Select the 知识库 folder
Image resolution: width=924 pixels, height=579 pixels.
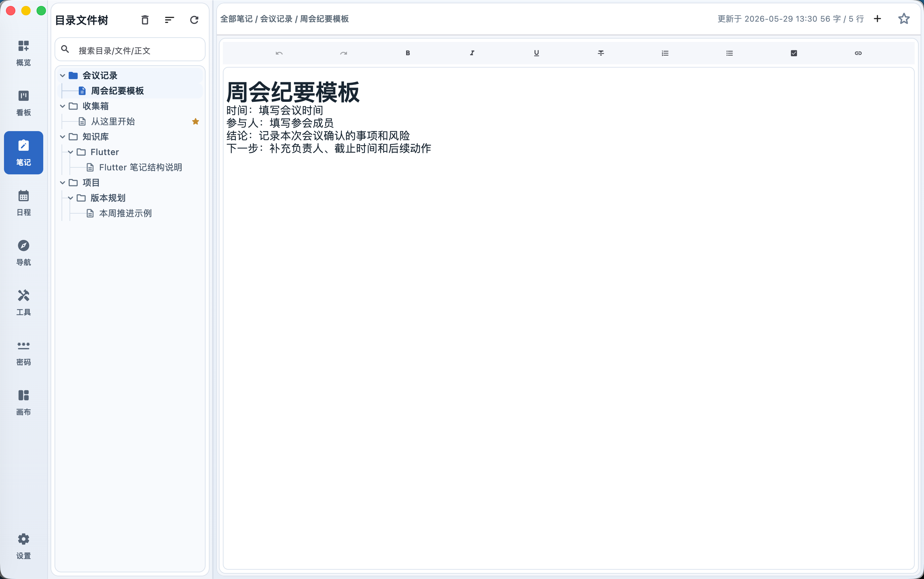tap(130, 137)
